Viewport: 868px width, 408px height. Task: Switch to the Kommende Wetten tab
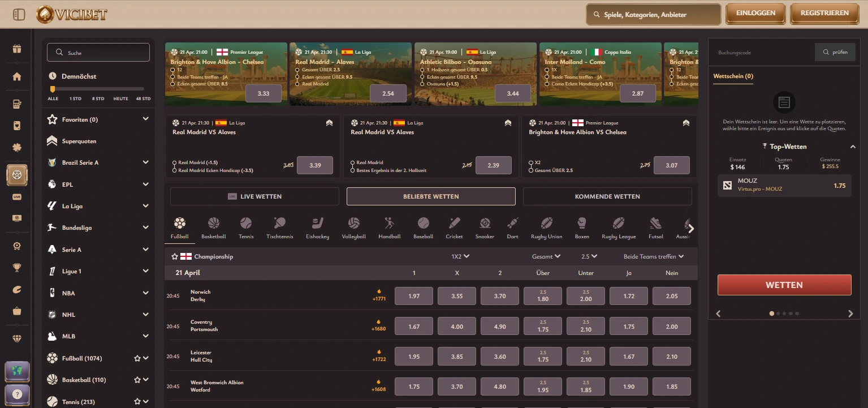[607, 196]
